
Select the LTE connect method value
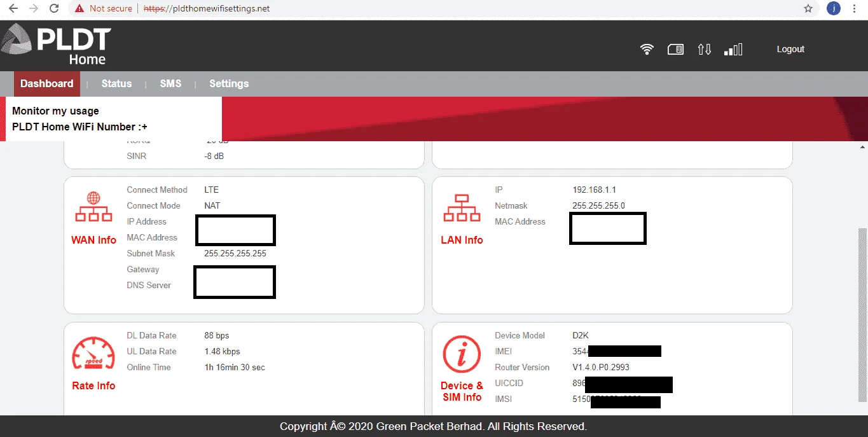click(211, 190)
